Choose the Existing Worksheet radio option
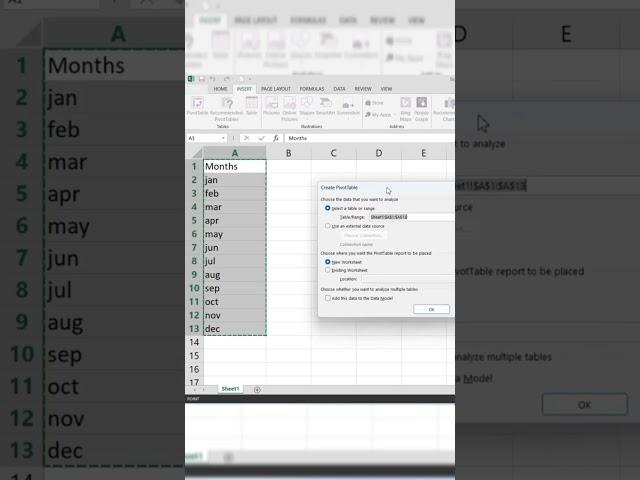Image resolution: width=640 pixels, height=480 pixels. click(x=327, y=270)
